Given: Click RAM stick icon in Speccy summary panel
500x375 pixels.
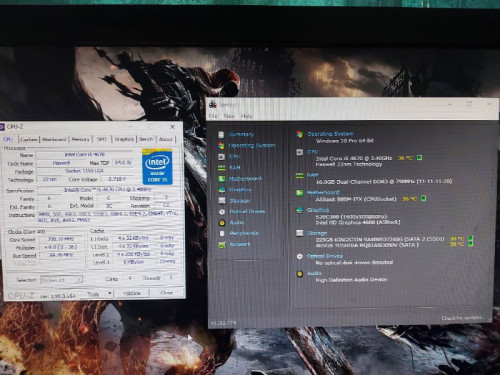Looking at the screenshot, I should pyautogui.click(x=300, y=175).
